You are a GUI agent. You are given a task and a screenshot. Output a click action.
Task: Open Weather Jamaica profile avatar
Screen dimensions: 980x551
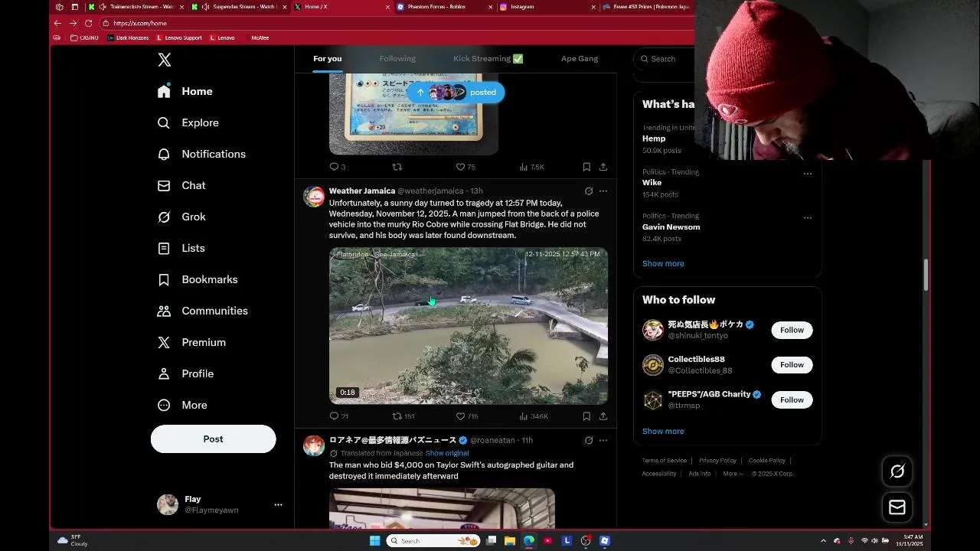point(314,197)
